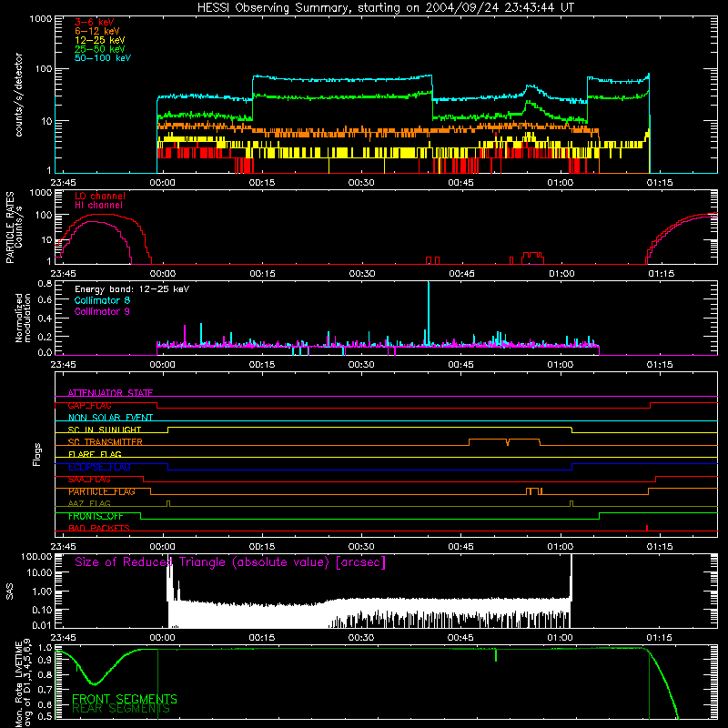Click the NON_SOLAR_EVENT flag label
This screenshot has width=728, height=728.
(x=110, y=418)
